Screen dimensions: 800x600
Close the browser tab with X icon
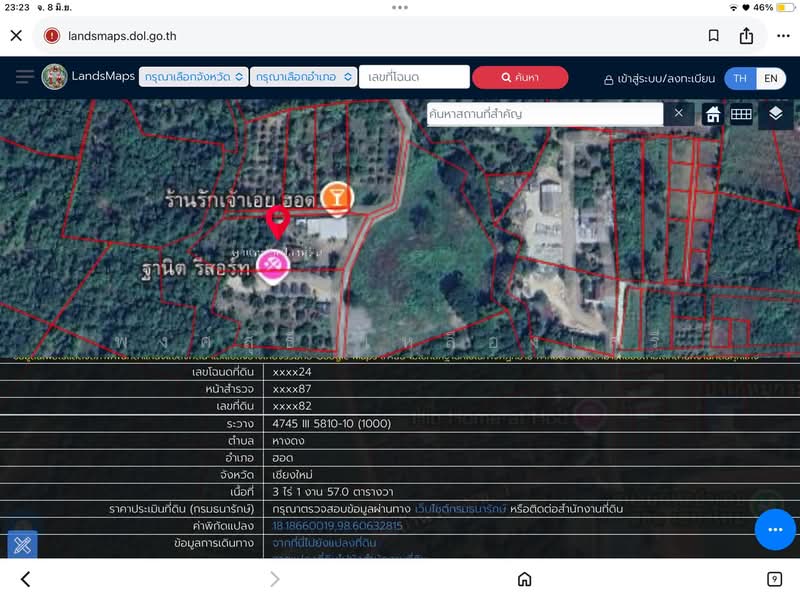16,36
